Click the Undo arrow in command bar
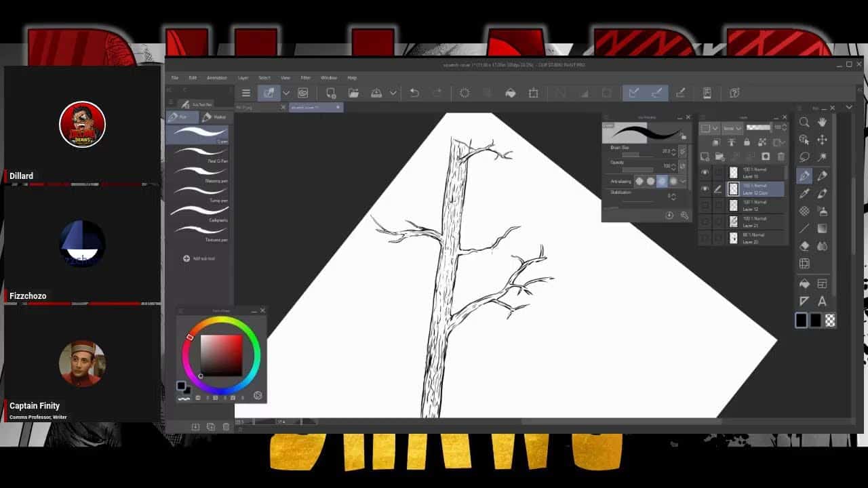The height and width of the screenshot is (488, 868). click(x=414, y=93)
